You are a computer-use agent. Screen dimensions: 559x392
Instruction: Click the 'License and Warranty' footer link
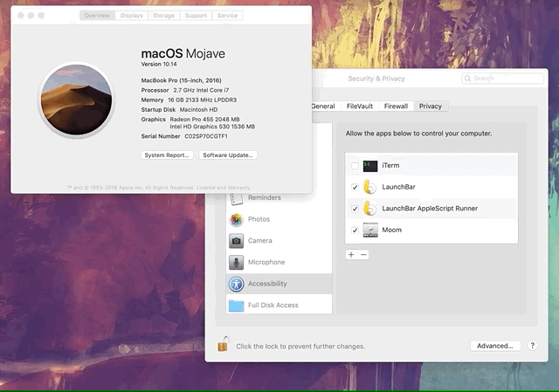tap(224, 188)
